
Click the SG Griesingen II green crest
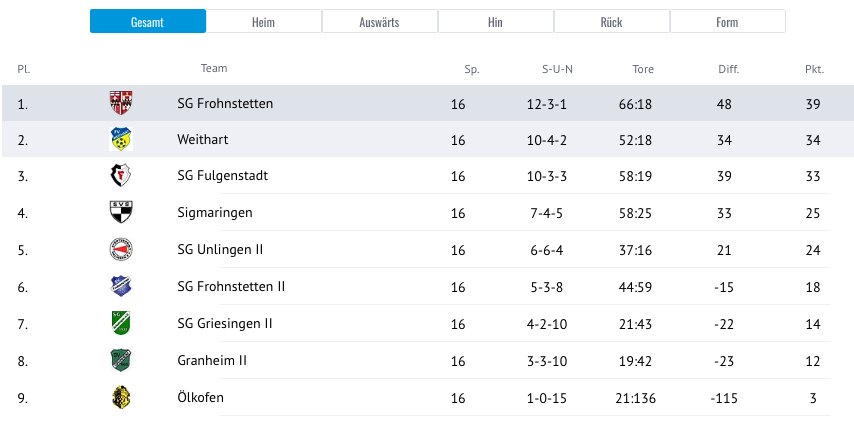[121, 323]
